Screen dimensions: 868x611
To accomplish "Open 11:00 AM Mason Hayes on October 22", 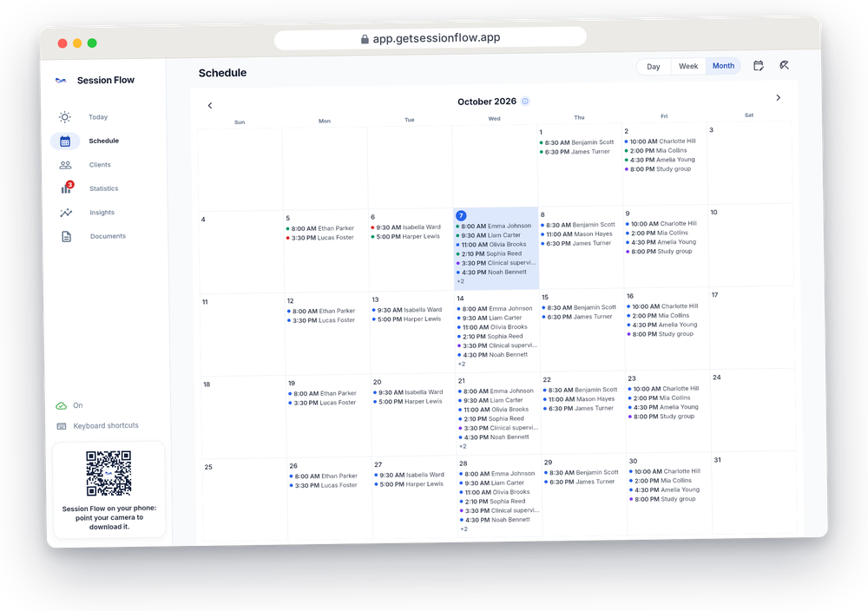I will tap(578, 399).
